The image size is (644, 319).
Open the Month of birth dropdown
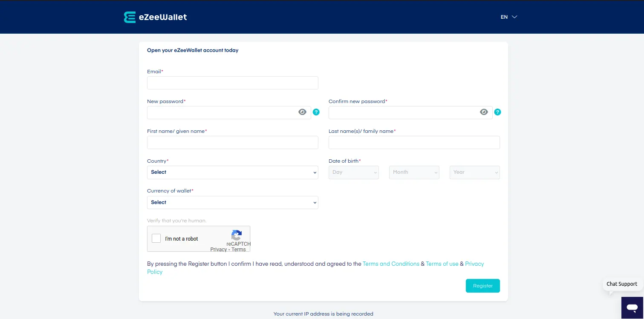[414, 172]
